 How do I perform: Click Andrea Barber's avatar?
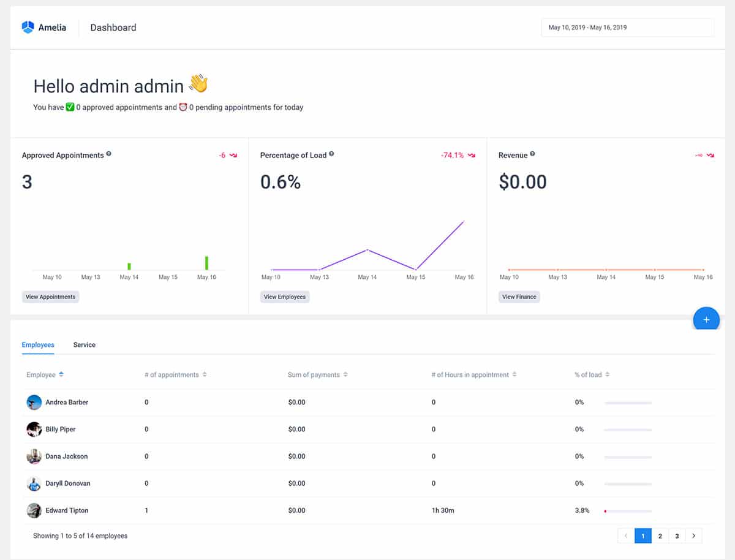(34, 403)
